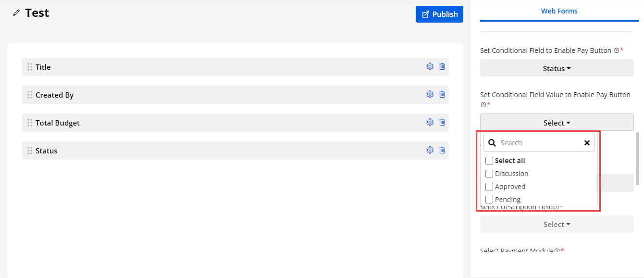
Task: Clear search with the X icon
Action: [587, 143]
